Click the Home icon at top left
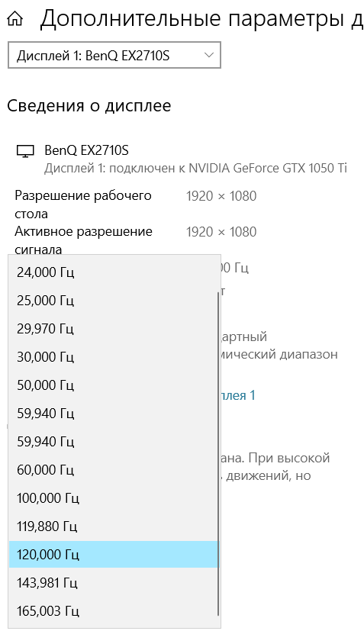Viewport: 364px width, 631px height. pos(15,19)
